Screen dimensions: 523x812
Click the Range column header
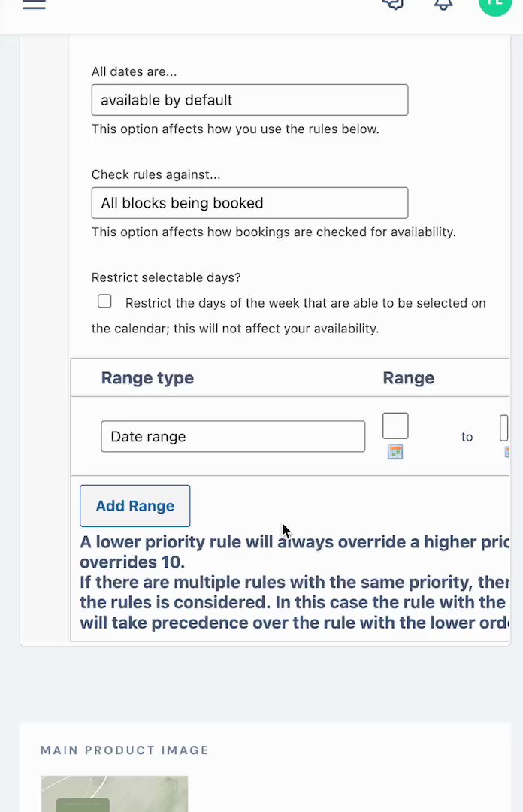[408, 378]
